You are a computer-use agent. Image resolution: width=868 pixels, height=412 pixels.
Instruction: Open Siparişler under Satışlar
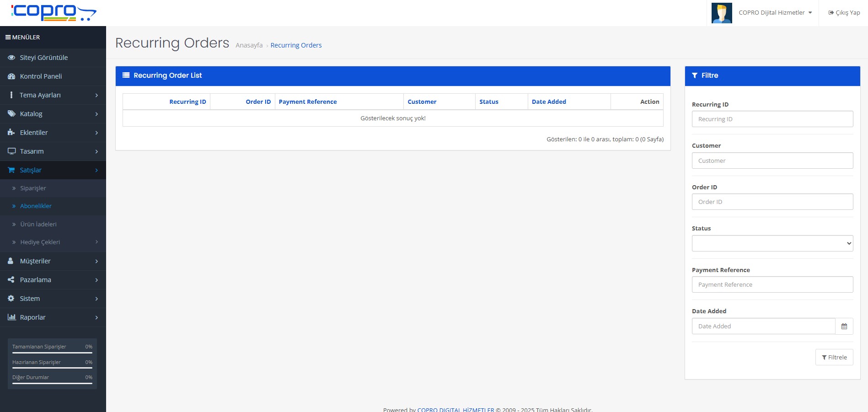tap(33, 188)
